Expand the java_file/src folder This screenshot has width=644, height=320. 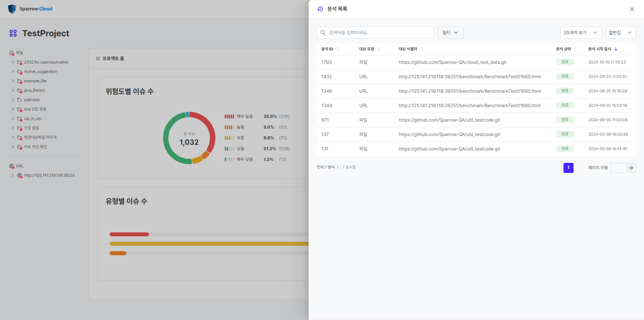[13, 90]
